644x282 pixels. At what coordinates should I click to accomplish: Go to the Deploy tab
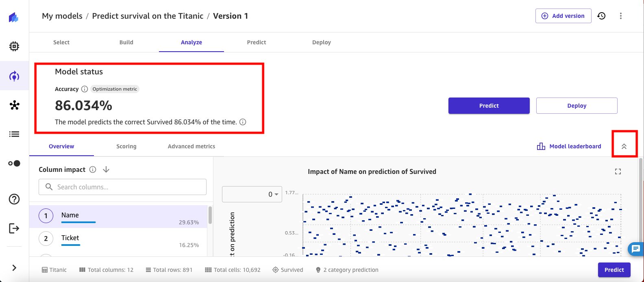tap(322, 42)
